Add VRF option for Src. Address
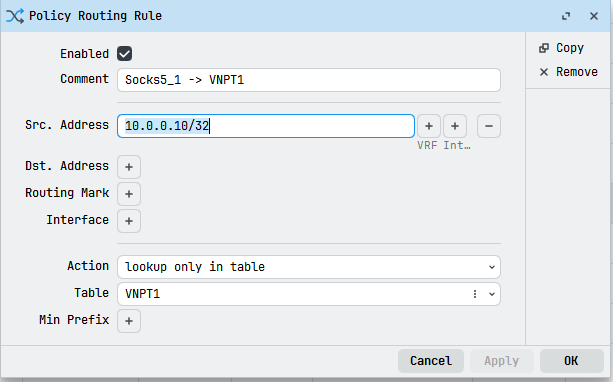Screen dimensions: 613x382 pos(429,126)
